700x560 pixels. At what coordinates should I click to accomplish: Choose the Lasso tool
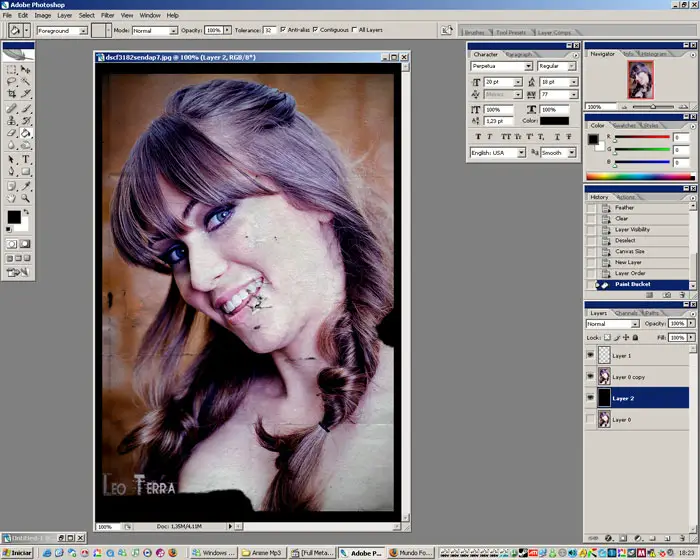click(11, 82)
